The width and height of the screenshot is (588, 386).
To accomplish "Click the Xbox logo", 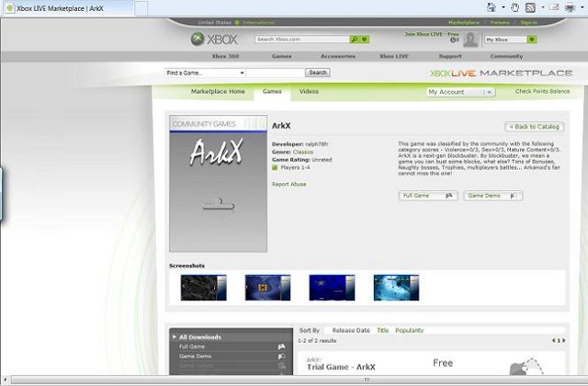I will [214, 39].
